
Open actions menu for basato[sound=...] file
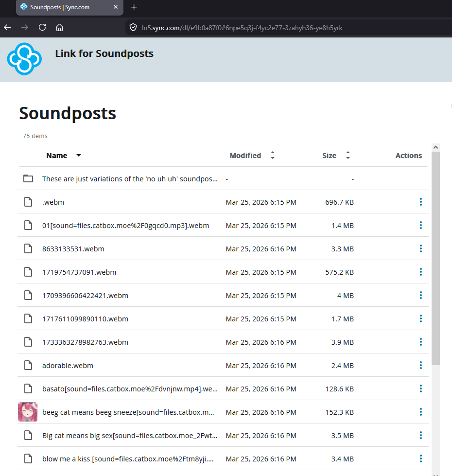click(421, 389)
